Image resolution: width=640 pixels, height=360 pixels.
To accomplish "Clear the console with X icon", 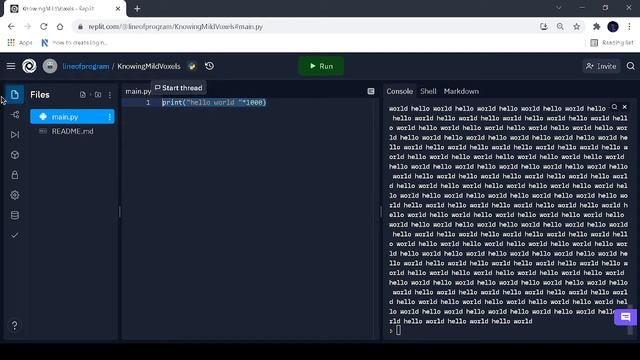I will (624, 107).
